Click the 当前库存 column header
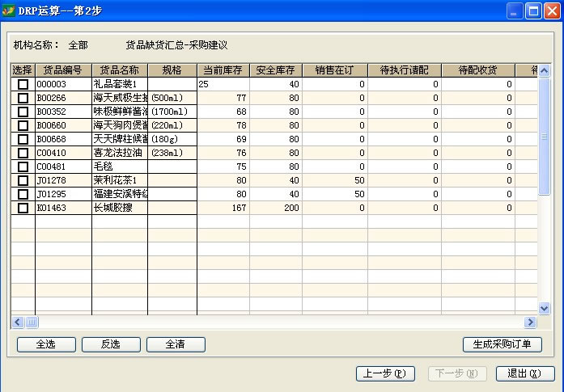This screenshot has width=564, height=392. coord(223,70)
